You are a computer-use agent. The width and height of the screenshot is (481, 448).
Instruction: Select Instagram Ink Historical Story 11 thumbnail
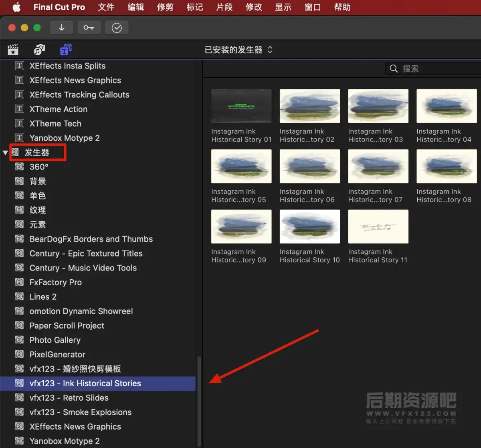tap(378, 226)
